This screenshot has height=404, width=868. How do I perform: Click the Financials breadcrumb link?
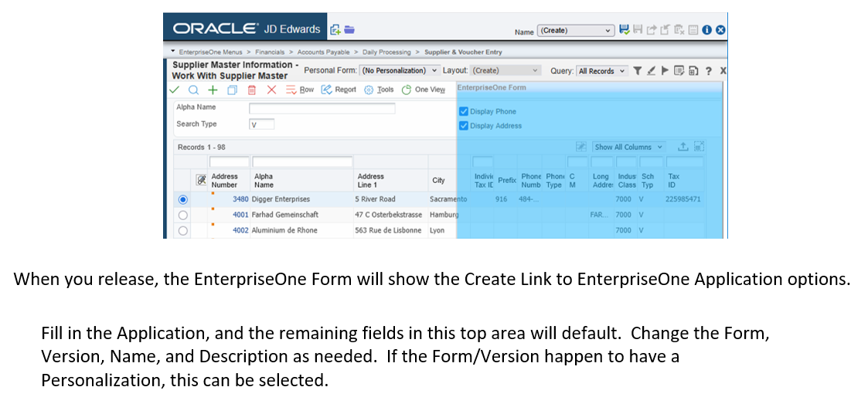[270, 52]
